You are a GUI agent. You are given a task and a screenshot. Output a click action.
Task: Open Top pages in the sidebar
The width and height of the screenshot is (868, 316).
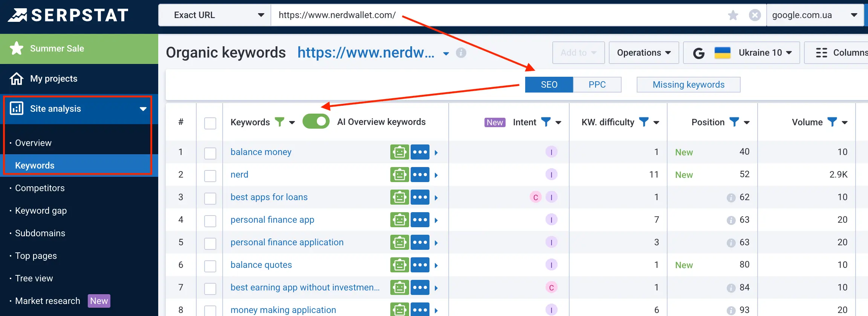tap(36, 256)
